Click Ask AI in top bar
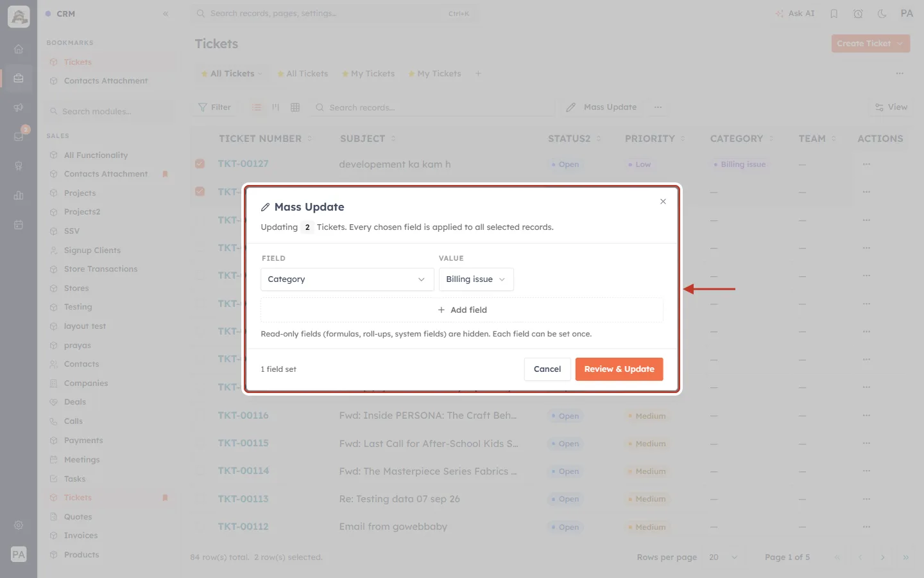Screen dimensions: 924x578 pos(795,13)
